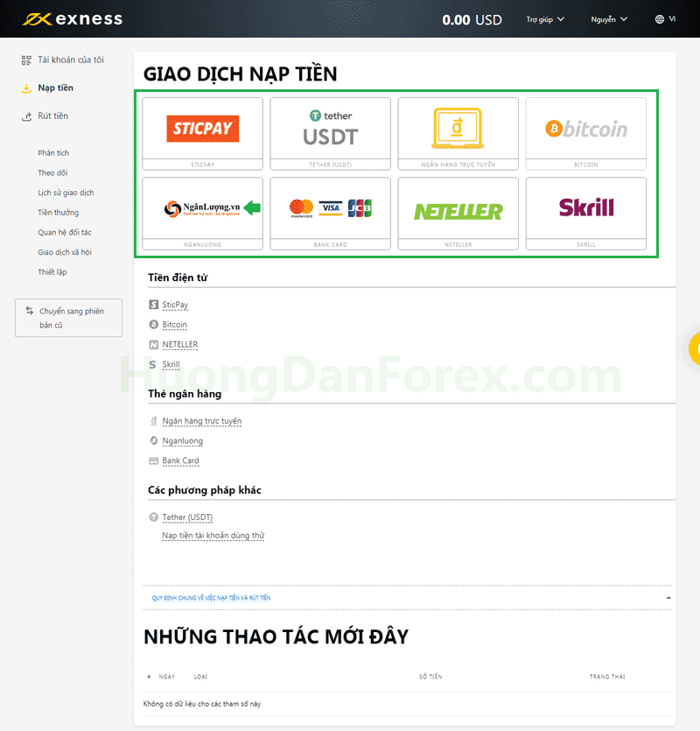The image size is (700, 731).
Task: Click the Nganluong link in list
Action: [x=182, y=441]
